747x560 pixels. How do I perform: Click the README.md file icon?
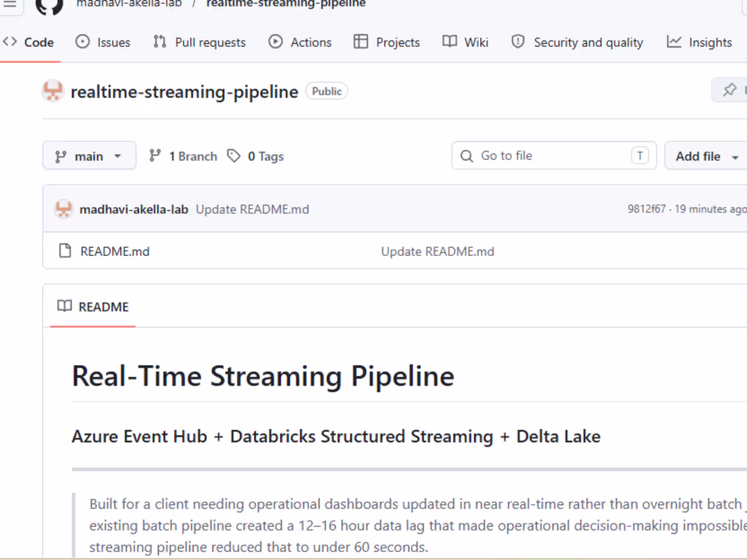tap(65, 250)
